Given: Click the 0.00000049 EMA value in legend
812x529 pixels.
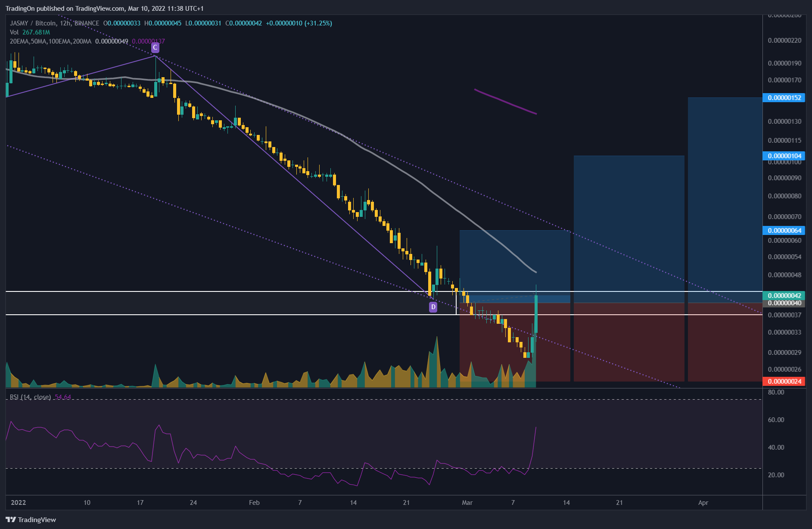Looking at the screenshot, I should click(112, 41).
